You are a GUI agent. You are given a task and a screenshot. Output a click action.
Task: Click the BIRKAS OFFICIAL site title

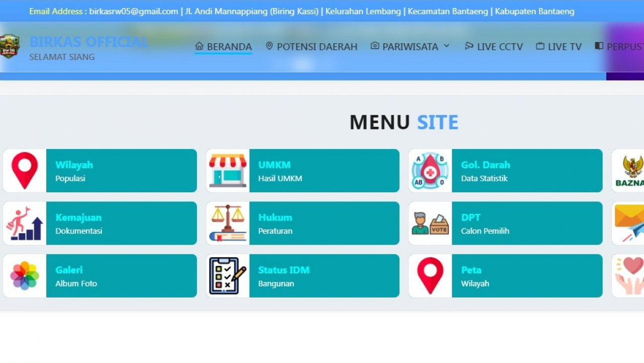click(x=89, y=41)
